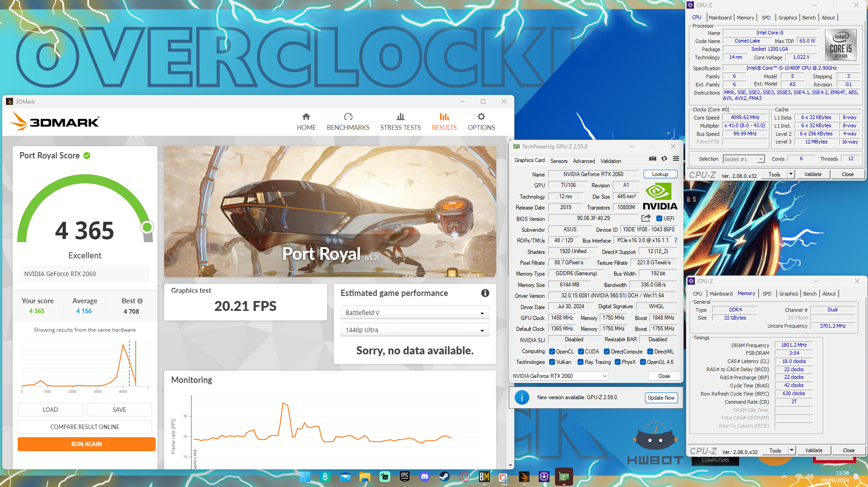Open the Mail app from taskbar
Image resolution: width=868 pixels, height=487 pixels.
[345, 477]
